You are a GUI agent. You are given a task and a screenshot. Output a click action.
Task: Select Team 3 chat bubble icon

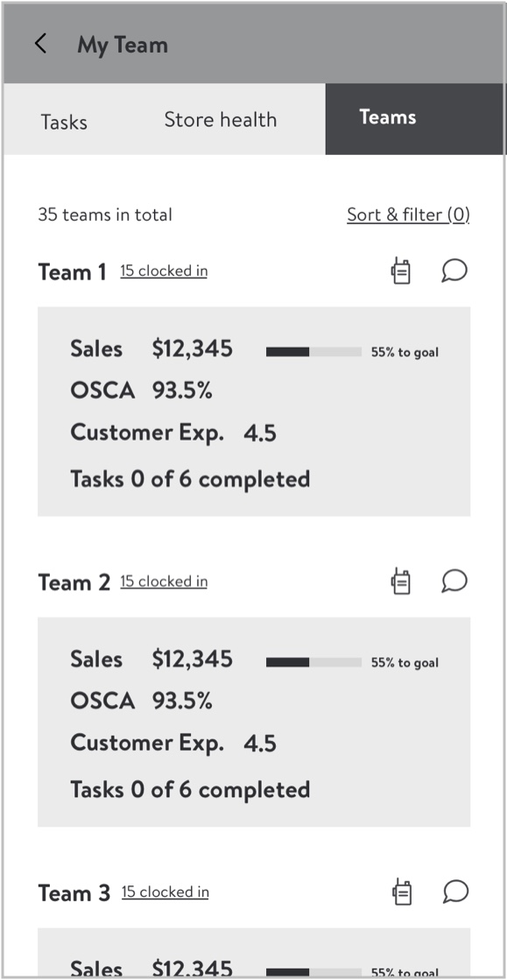(x=455, y=892)
